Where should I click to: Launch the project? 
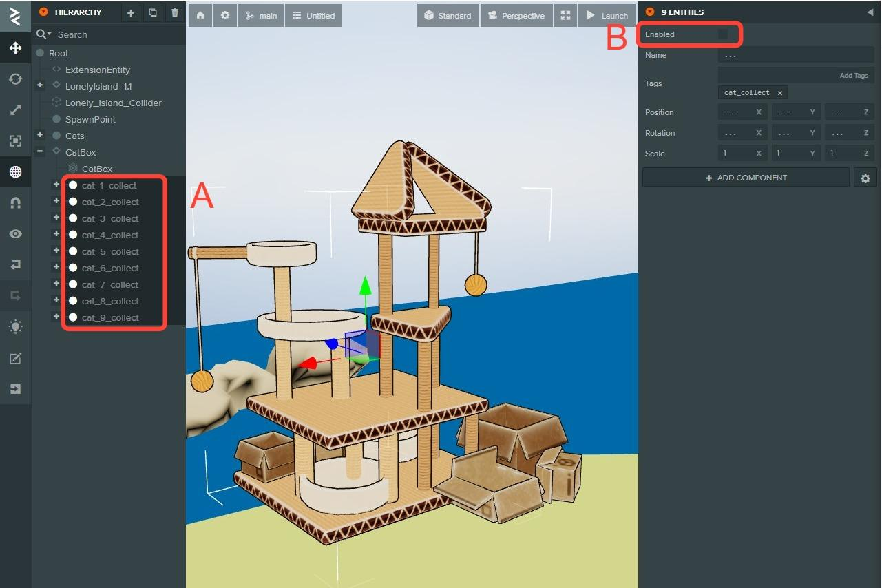pyautogui.click(x=607, y=15)
